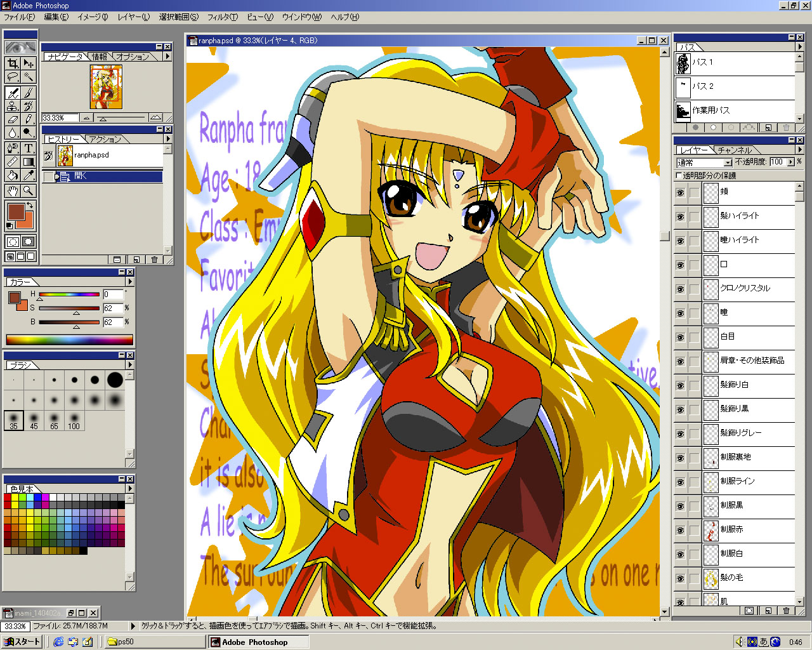Open the Navigator palette flyout menu

point(167,56)
